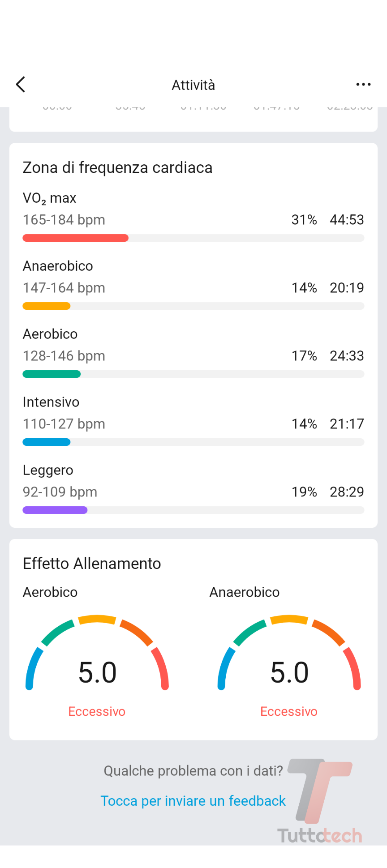Tap the Aerobico training effect gauge
Viewport: 387px width, 868px height.
97,658
